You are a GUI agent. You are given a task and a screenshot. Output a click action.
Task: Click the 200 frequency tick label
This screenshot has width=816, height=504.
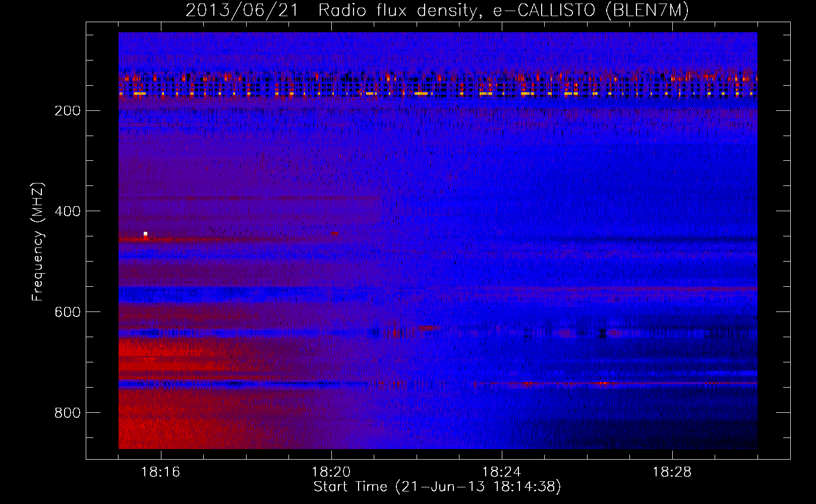click(x=68, y=111)
